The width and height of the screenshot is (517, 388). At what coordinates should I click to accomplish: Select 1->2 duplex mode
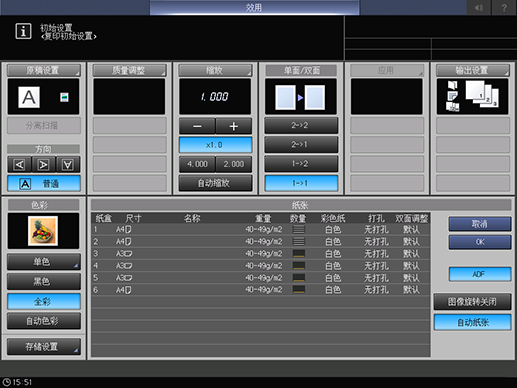pyautogui.click(x=301, y=164)
